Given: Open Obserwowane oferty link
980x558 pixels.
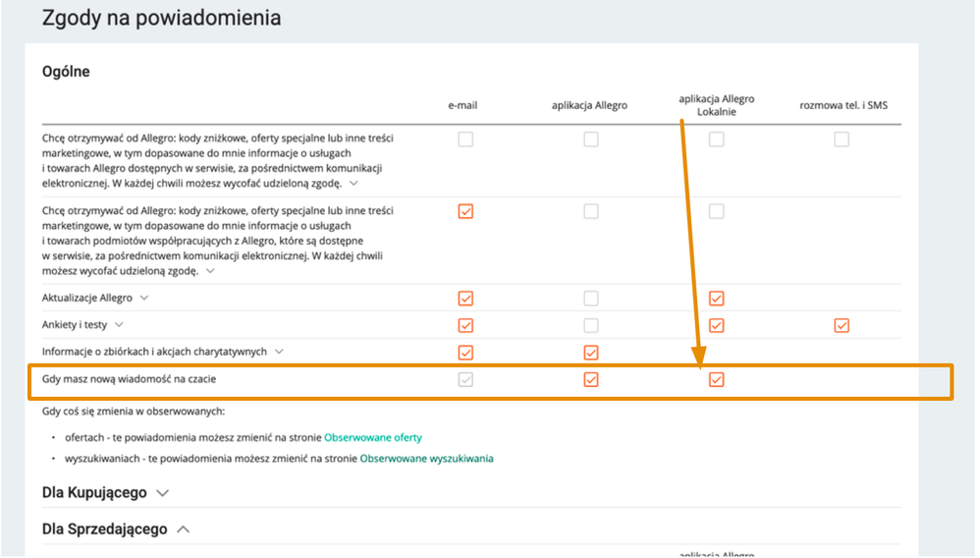Looking at the screenshot, I should pyautogui.click(x=373, y=437).
